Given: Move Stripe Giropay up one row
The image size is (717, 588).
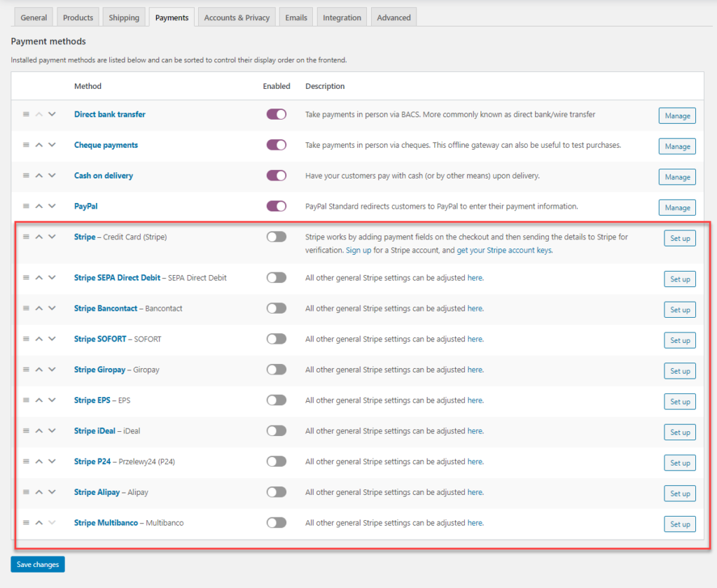Looking at the screenshot, I should point(39,370).
